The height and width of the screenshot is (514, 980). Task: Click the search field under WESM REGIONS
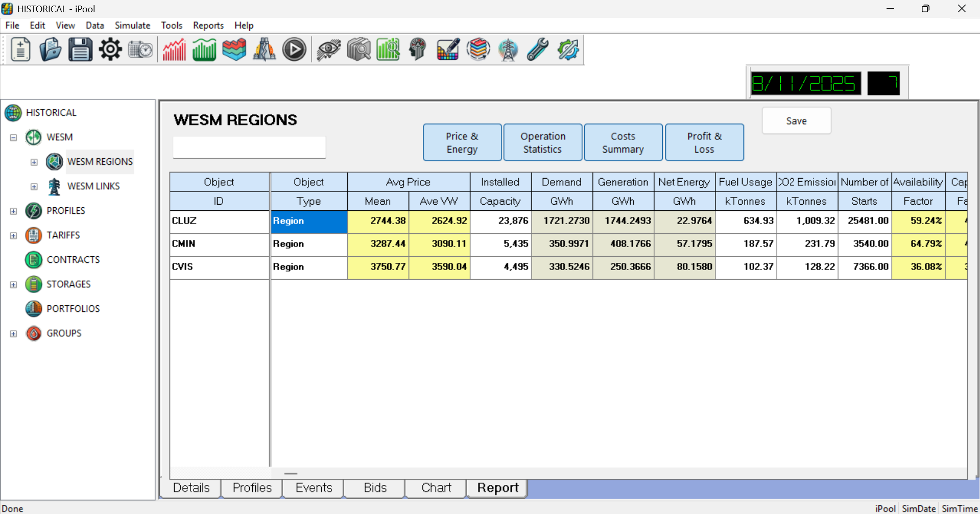tap(249, 148)
